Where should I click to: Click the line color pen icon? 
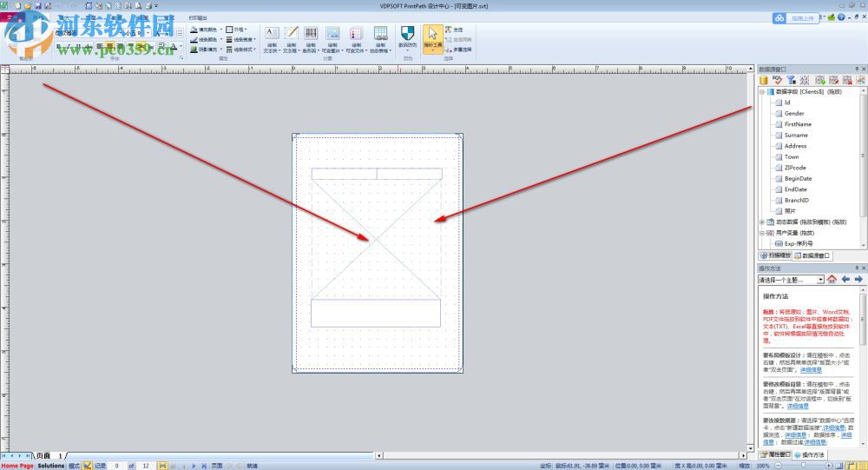[194, 39]
